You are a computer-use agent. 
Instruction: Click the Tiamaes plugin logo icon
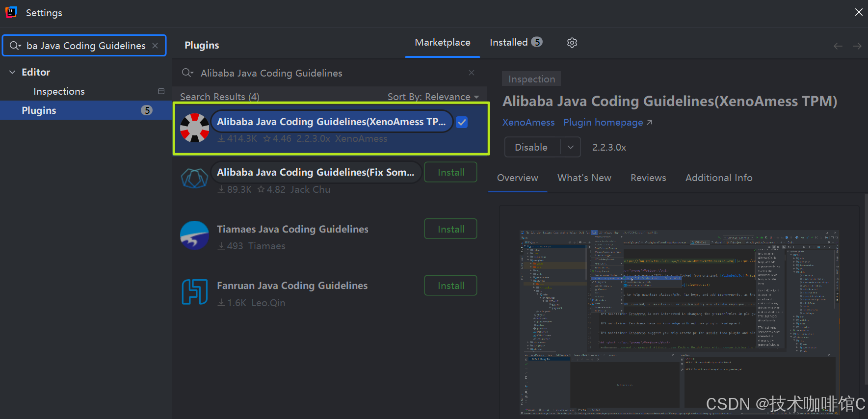click(194, 236)
